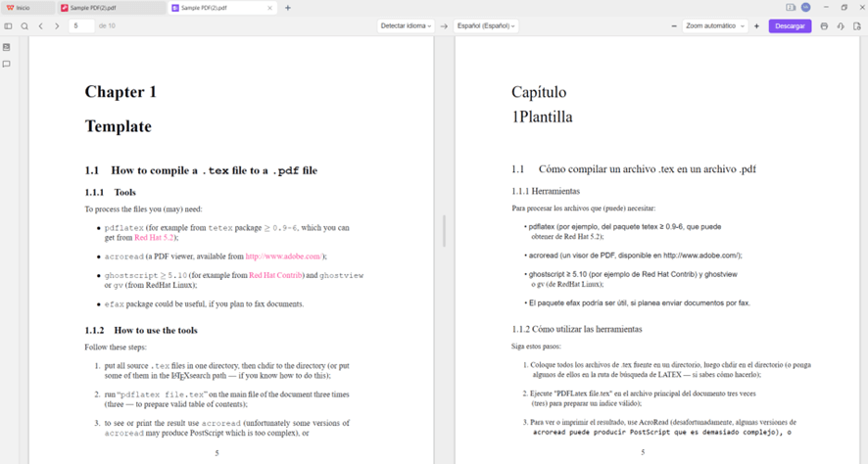The width and height of the screenshot is (868, 464).
Task: Click the 1.1.1 Herramientas subheading
Action: 546,191
